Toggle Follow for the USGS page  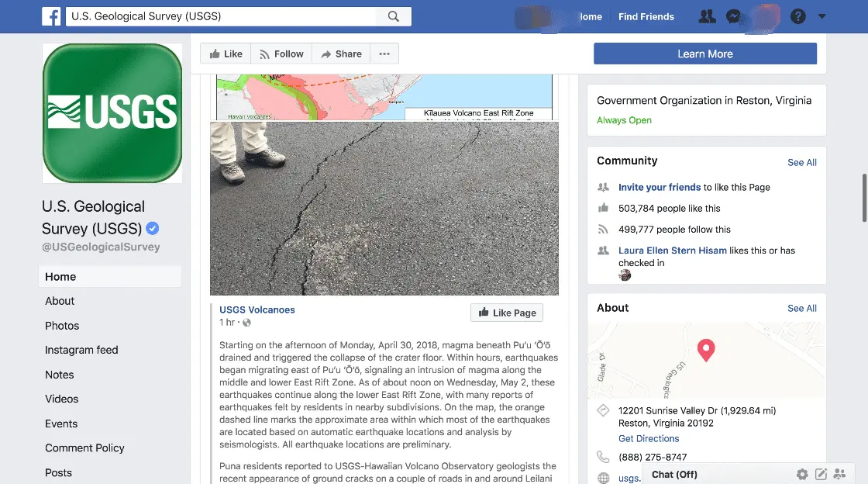click(x=281, y=54)
